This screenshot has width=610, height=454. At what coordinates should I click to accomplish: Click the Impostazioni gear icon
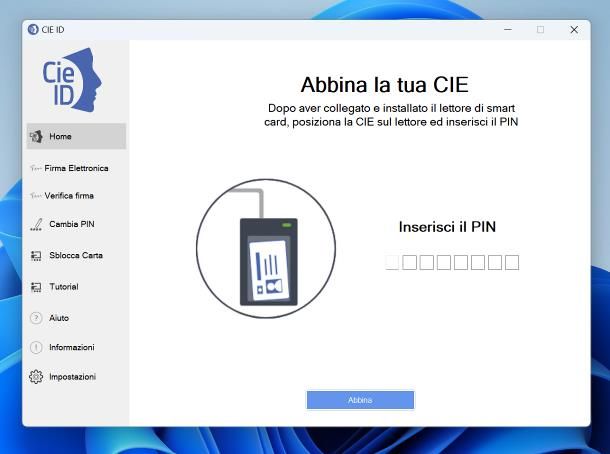click(x=36, y=377)
